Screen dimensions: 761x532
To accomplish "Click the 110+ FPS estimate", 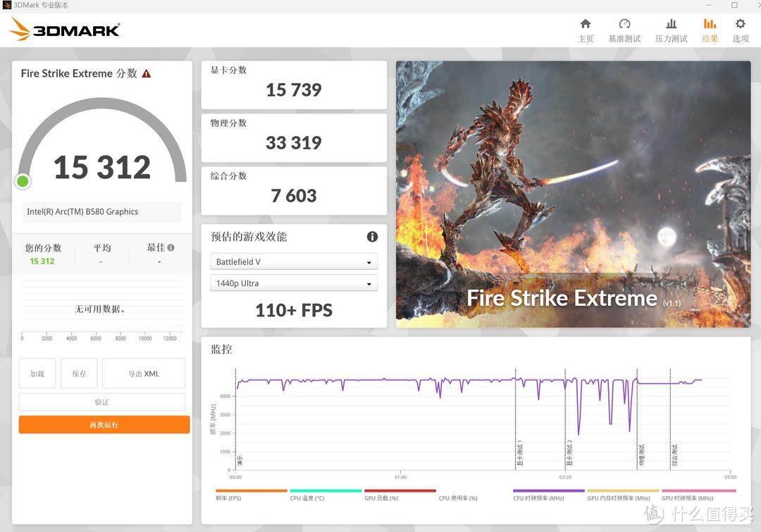I will [294, 310].
